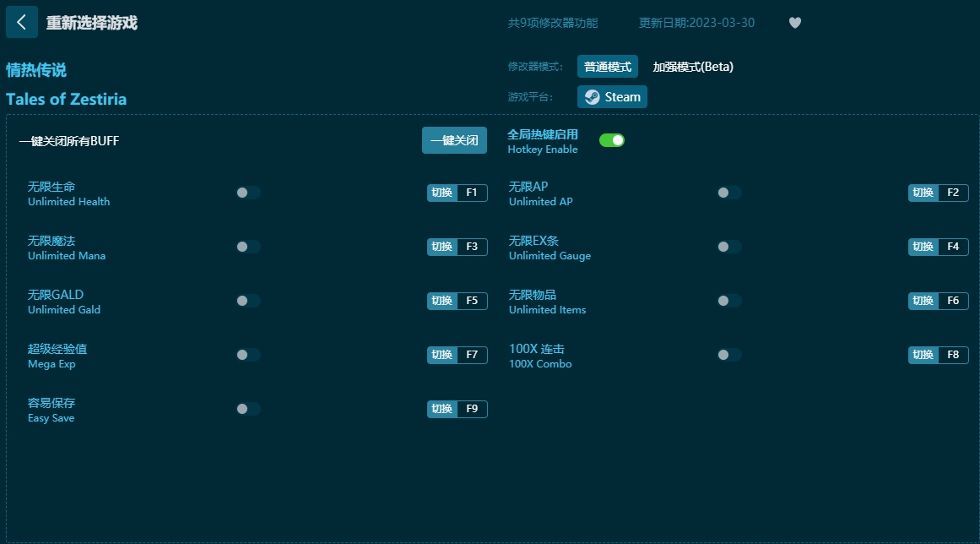Click the 更新日期:2023-03-30 text

tap(696, 23)
